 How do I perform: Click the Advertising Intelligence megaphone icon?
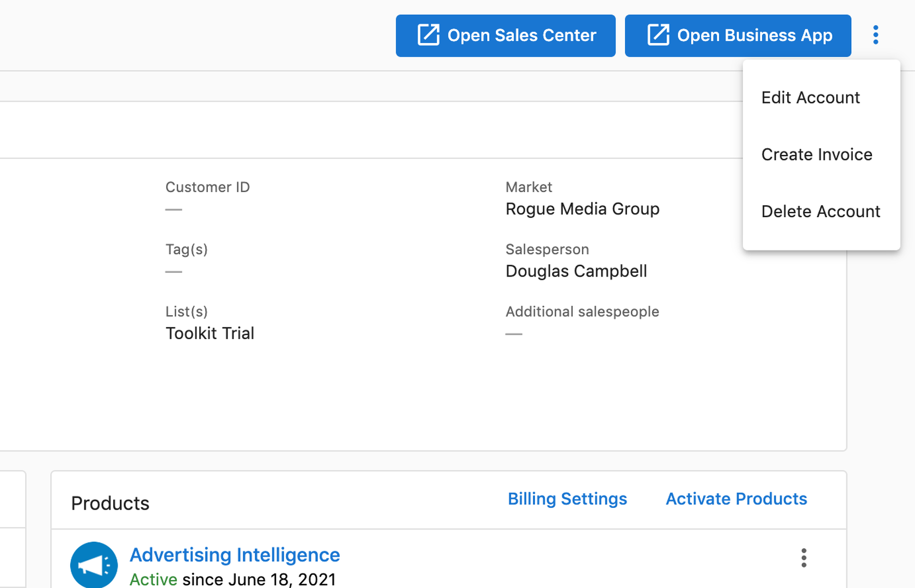(x=94, y=565)
